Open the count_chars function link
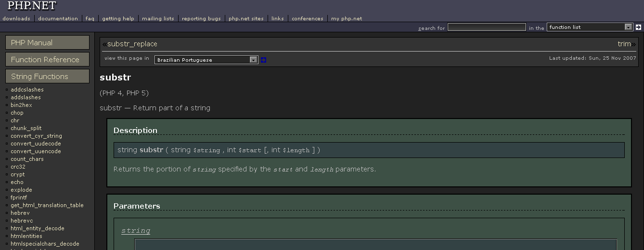The height and width of the screenshot is (250, 644). point(27,159)
